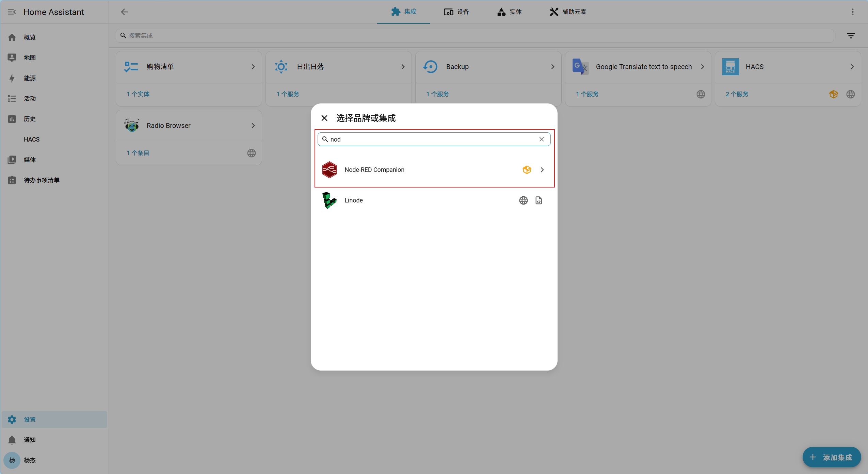
Task: Expand Google Translate text-to-speech chevron
Action: [x=702, y=67]
